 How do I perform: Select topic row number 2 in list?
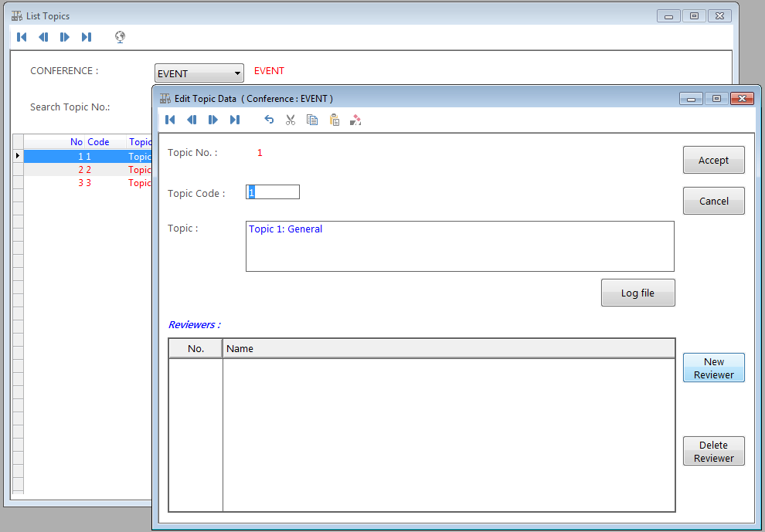85,170
